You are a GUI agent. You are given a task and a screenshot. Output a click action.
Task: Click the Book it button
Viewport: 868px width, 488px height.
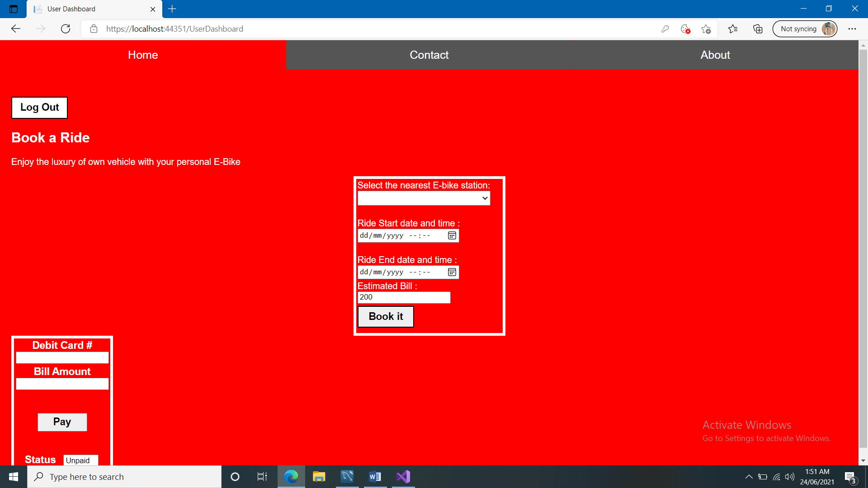385,316
